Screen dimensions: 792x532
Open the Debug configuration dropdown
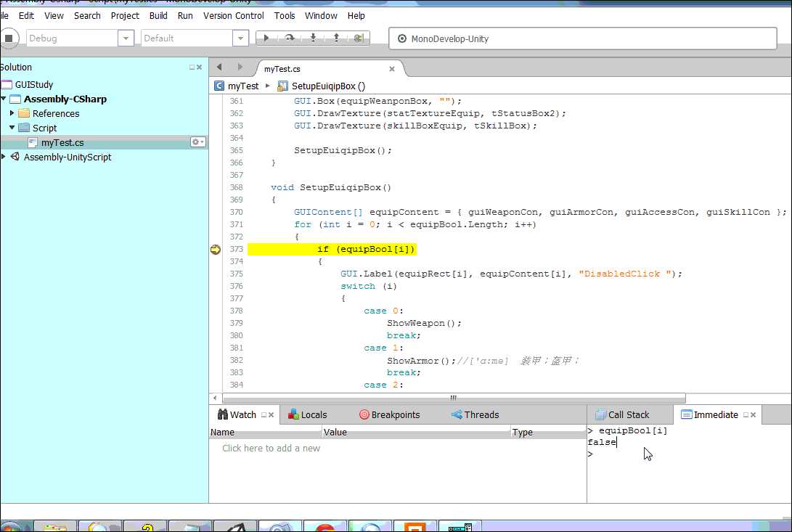(x=126, y=38)
